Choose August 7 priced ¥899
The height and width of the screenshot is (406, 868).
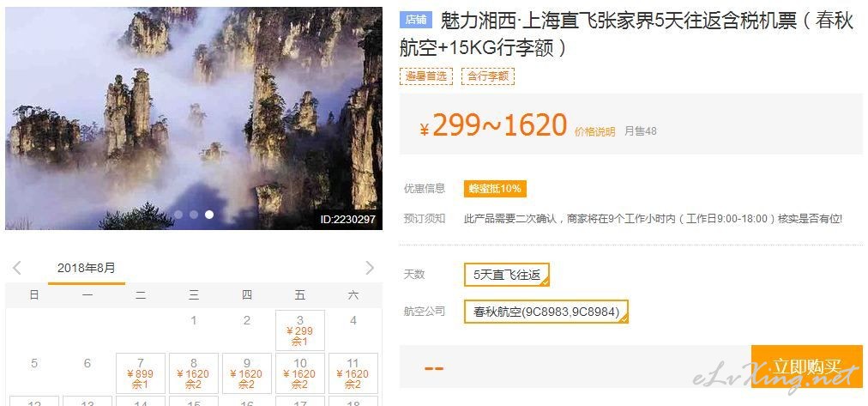tap(141, 373)
